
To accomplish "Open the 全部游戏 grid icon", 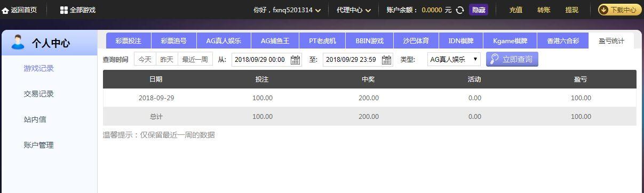I will pos(64,10).
